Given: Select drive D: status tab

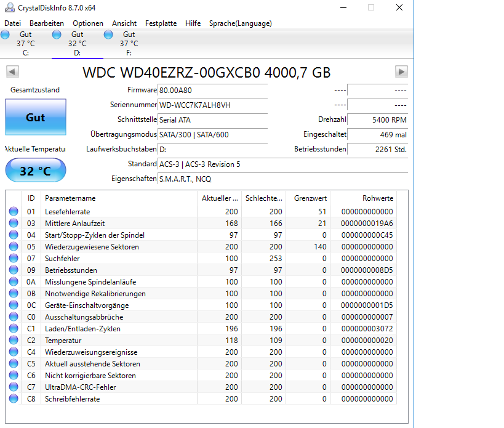Looking at the screenshot, I should pos(77,43).
